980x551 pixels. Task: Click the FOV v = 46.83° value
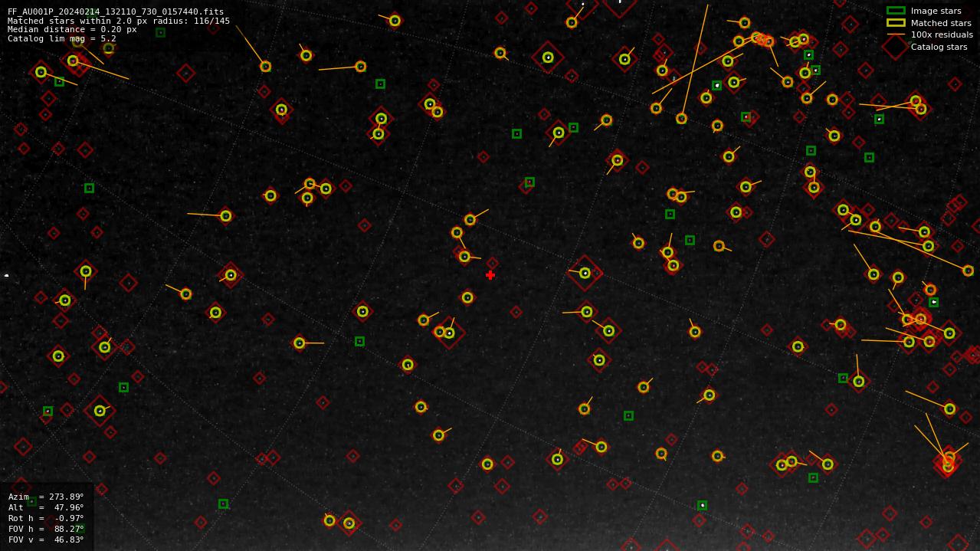click(x=46, y=540)
